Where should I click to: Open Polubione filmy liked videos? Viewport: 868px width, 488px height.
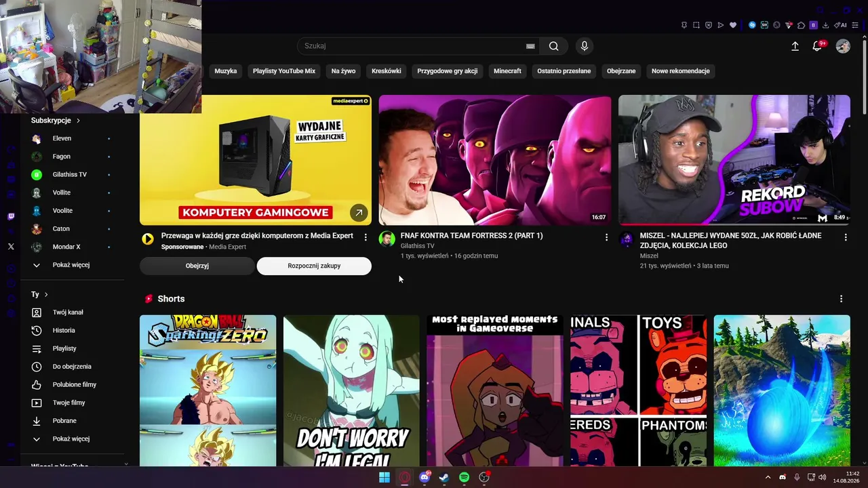tap(73, 385)
